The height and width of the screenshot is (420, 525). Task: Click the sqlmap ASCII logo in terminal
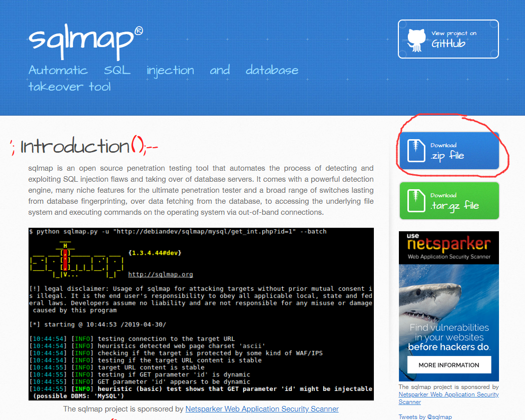tap(77, 260)
